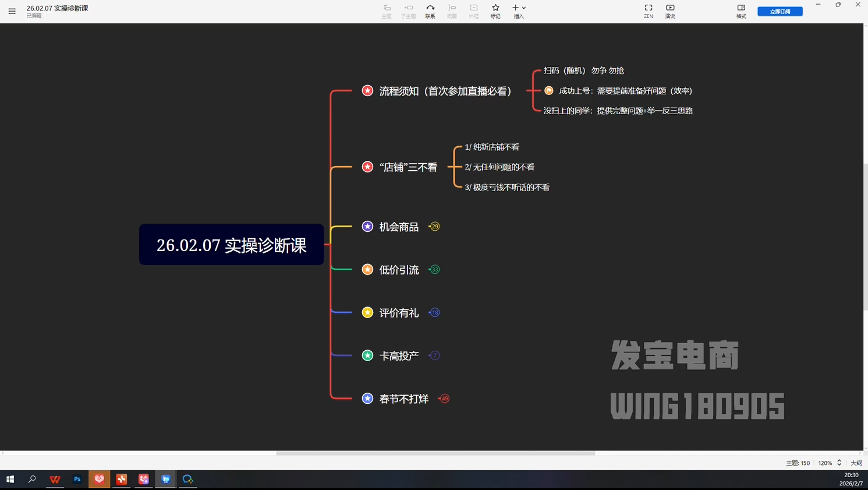Click the 立即订阅 subscribe button

[x=780, y=10]
